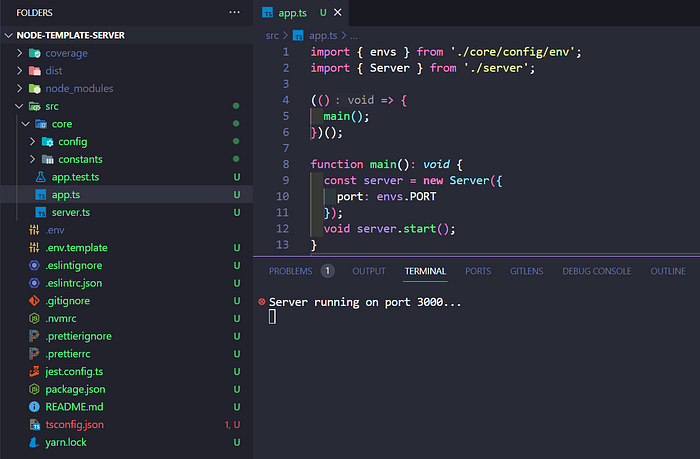This screenshot has height=459, width=700.
Task: Click the ESLint icon next to .eslintrc.json
Action: 34,283
